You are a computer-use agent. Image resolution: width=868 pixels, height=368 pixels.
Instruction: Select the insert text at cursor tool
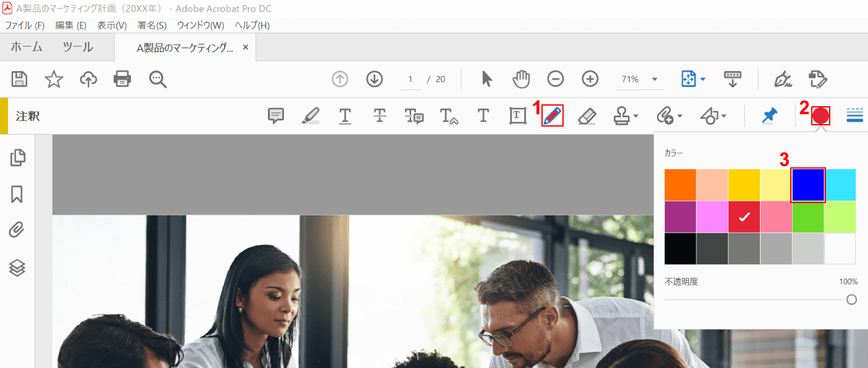pyautogui.click(x=448, y=115)
